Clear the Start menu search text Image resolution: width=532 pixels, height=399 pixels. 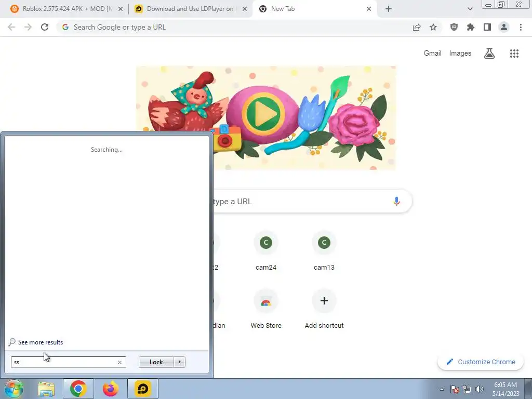click(x=120, y=362)
